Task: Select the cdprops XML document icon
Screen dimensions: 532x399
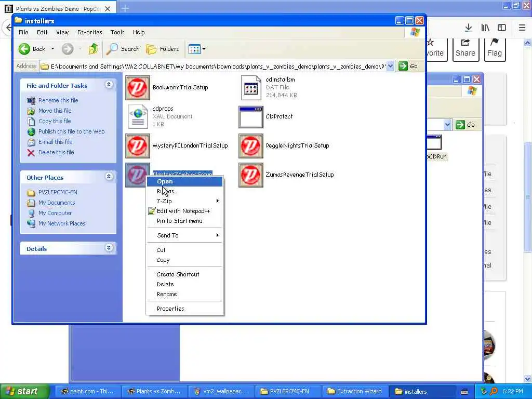Action: (x=138, y=117)
